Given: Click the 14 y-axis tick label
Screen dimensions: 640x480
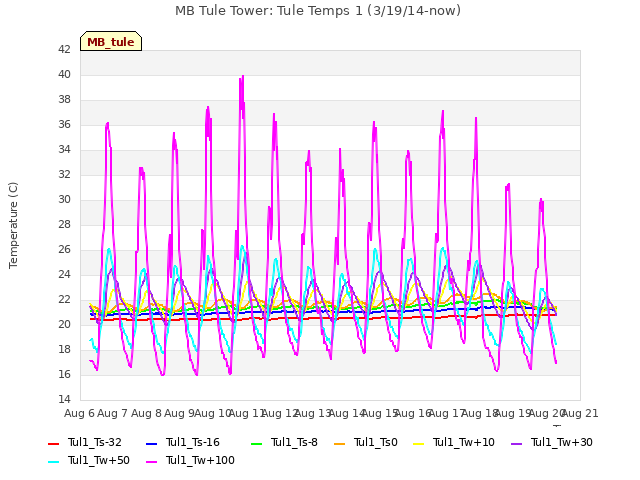Looking at the screenshot, I should (x=64, y=399).
